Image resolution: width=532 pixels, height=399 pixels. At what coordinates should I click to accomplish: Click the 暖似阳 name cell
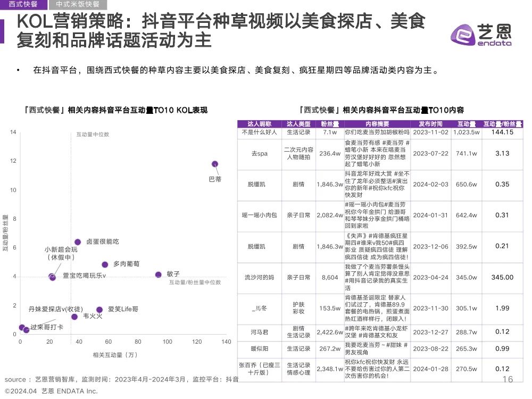pos(260,349)
